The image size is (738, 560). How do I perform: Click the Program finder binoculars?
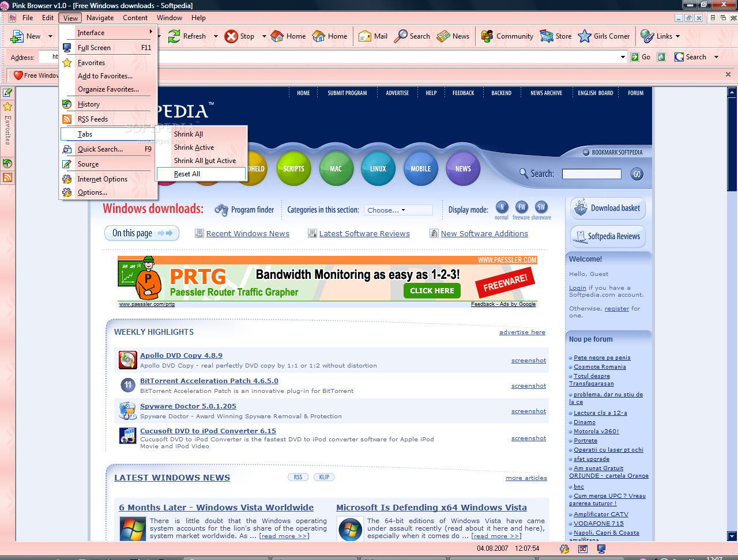pyautogui.click(x=221, y=210)
